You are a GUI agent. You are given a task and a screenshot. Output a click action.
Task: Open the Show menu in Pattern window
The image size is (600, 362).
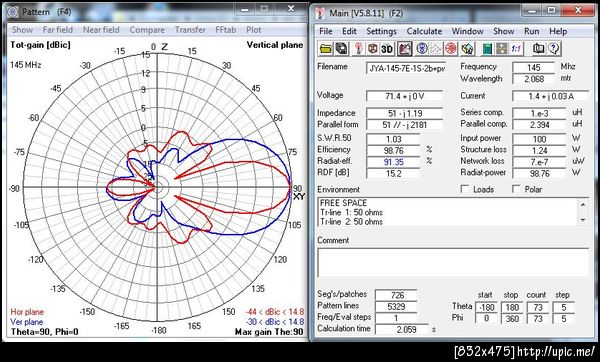pyautogui.click(x=22, y=30)
